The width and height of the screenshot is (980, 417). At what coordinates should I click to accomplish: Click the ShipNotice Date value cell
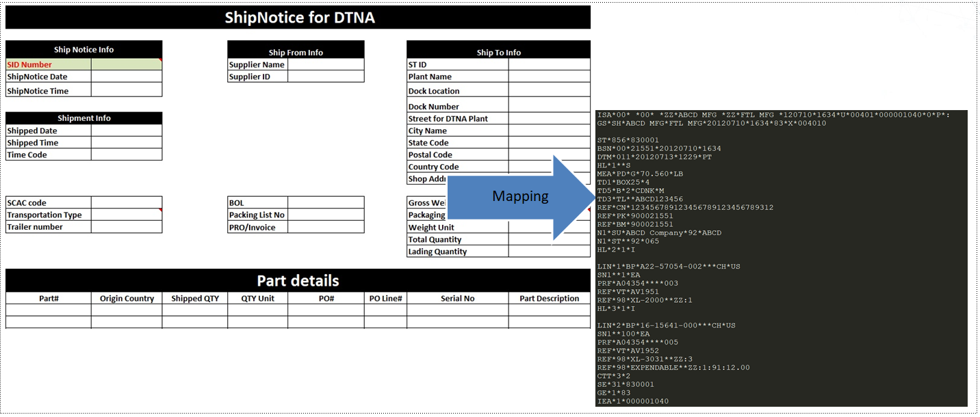[x=127, y=77]
